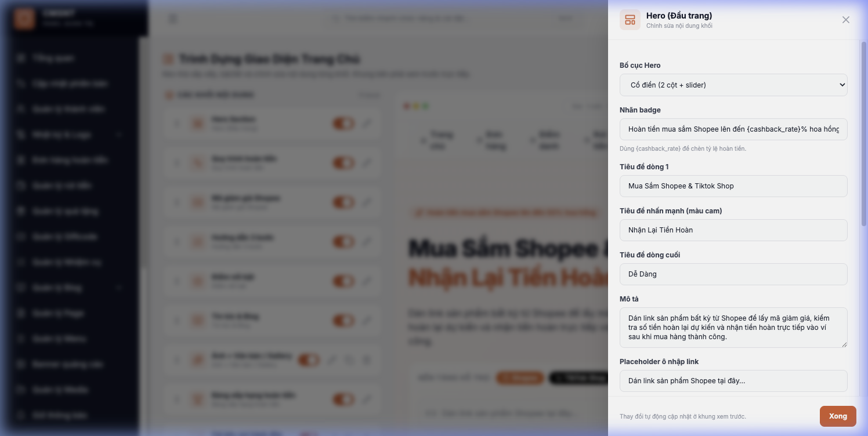Viewport: 868px width, 436px height.
Task: Click Quản lý thành viên sidebar icon
Action: pyautogui.click(x=21, y=109)
